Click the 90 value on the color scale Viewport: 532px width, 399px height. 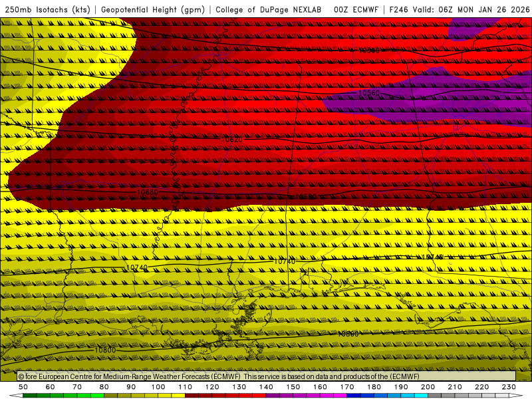pos(131,387)
